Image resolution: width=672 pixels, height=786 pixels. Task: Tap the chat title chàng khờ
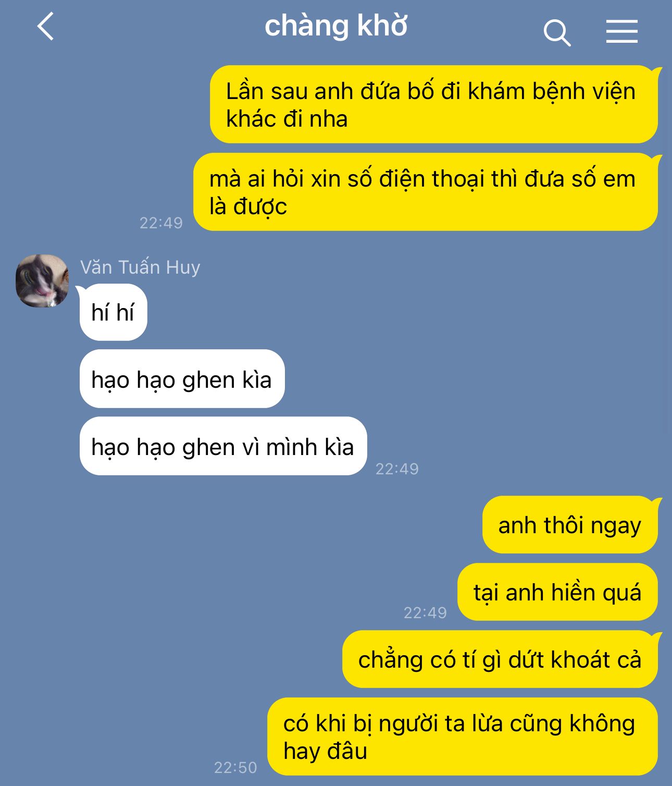coord(336,26)
